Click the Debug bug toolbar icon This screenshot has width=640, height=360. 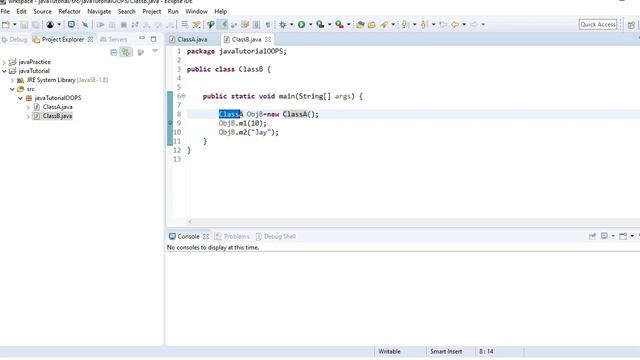pos(282,24)
